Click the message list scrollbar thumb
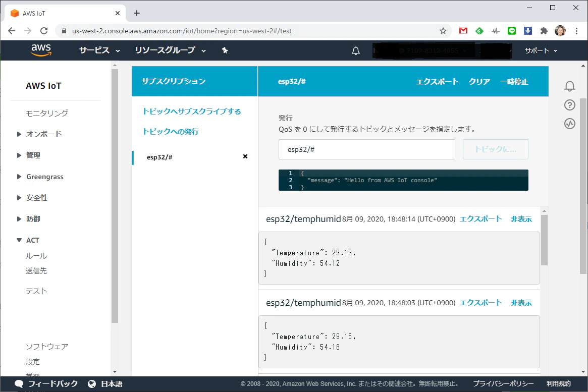This screenshot has width=588, height=392. [544, 240]
